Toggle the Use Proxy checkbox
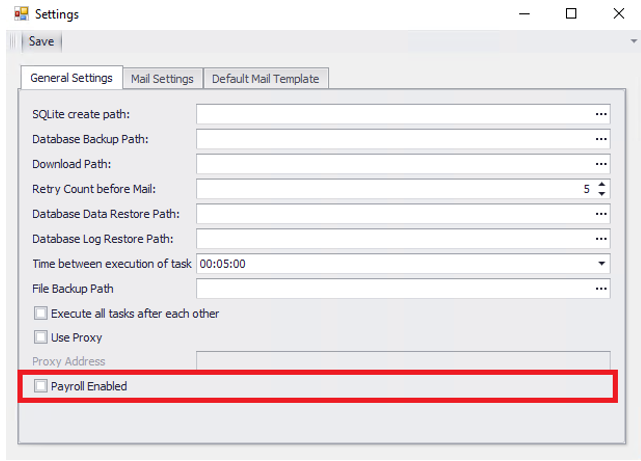This screenshot has height=461, width=641. [x=41, y=338]
